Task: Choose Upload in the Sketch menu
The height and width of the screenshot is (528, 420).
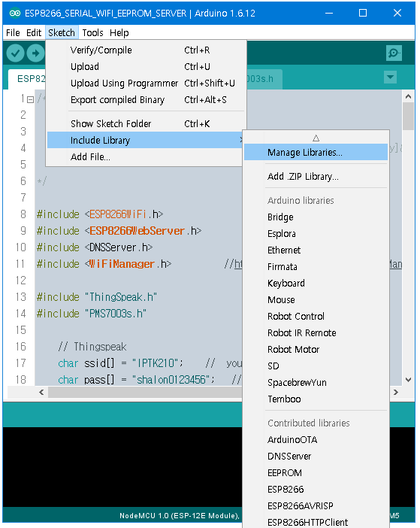Action: click(146, 67)
